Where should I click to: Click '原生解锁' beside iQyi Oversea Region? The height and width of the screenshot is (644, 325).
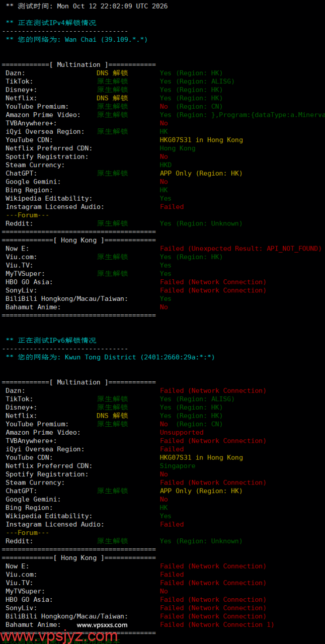[x=112, y=131]
